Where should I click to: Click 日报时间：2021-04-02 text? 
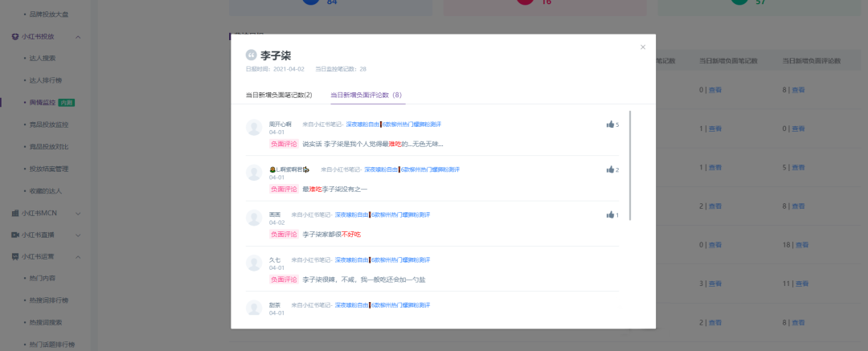coord(275,69)
